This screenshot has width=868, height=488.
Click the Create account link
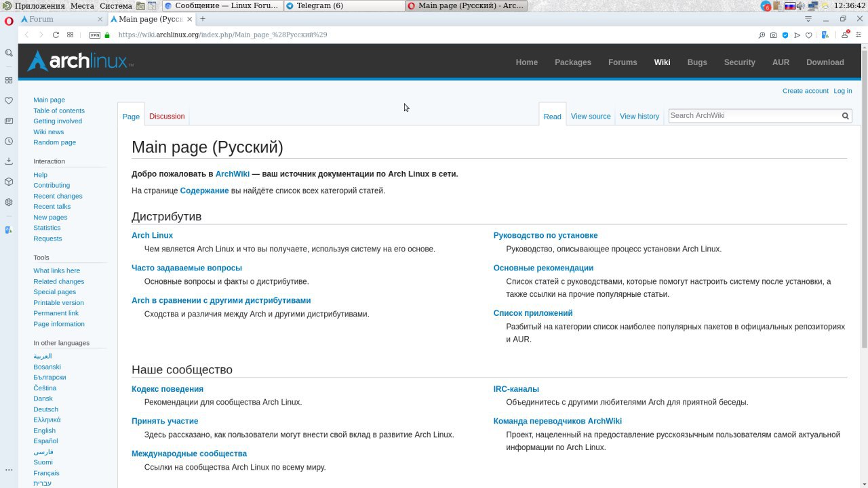(806, 91)
